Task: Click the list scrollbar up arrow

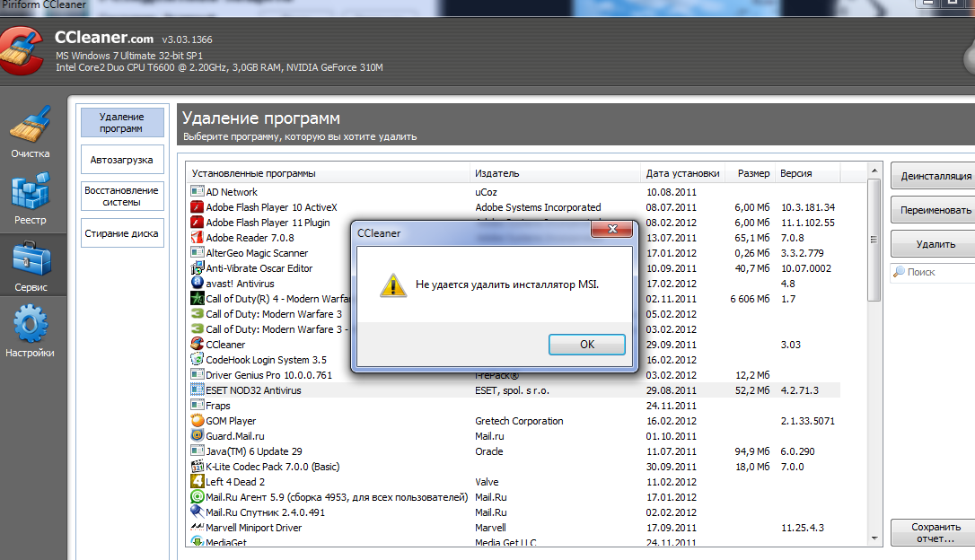Action: 874,171
